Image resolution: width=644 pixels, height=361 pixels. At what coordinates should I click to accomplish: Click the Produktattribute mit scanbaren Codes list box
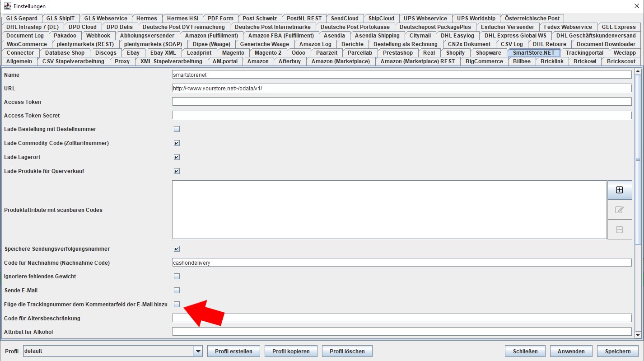[x=389, y=210]
